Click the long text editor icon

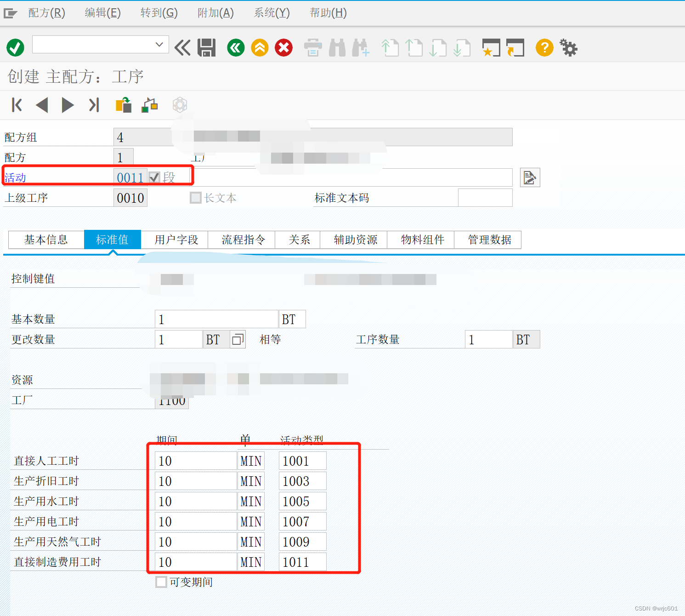[530, 177]
